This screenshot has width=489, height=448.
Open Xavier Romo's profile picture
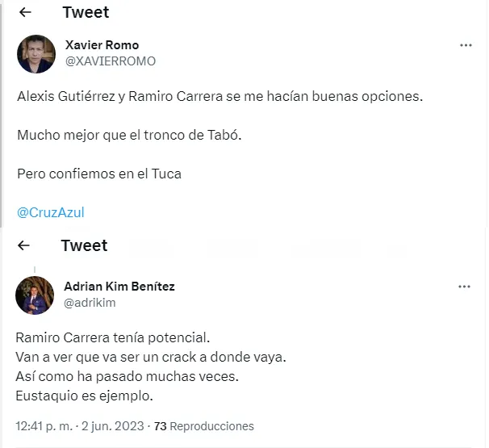[36, 54]
